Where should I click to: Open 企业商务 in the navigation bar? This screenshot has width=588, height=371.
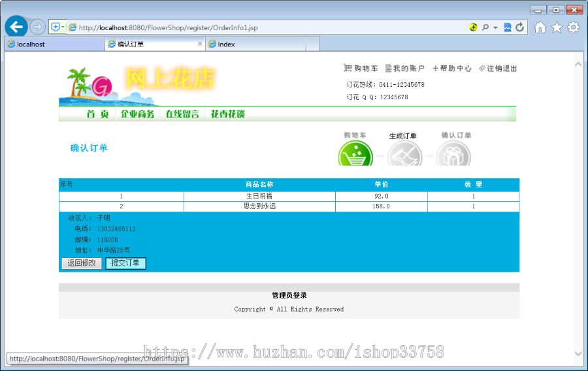(137, 114)
